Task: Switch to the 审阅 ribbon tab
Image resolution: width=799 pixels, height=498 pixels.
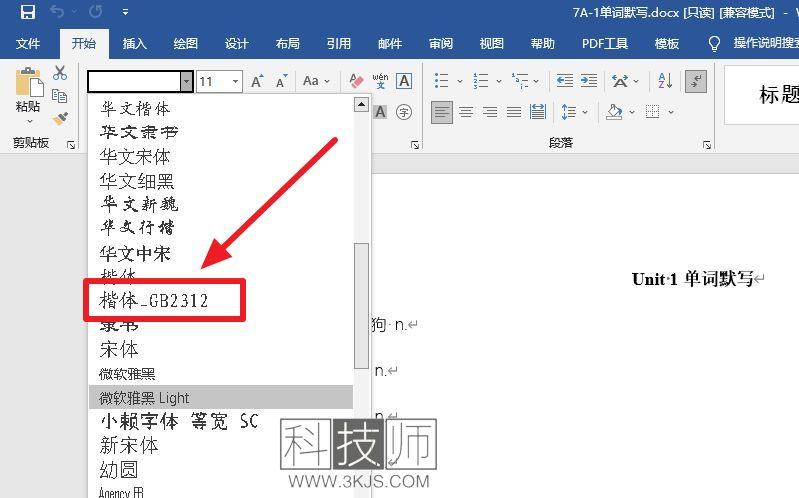Action: click(441, 44)
